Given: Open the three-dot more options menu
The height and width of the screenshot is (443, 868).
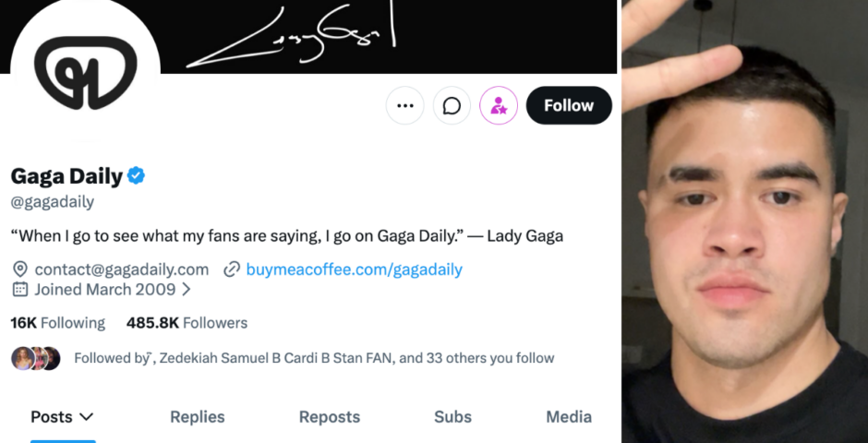Looking at the screenshot, I should [x=405, y=105].
